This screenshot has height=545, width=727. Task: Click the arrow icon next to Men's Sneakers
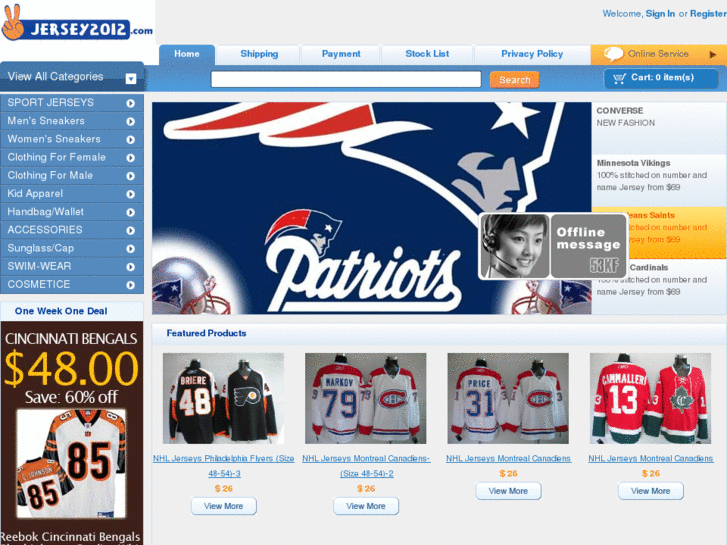tap(131, 121)
